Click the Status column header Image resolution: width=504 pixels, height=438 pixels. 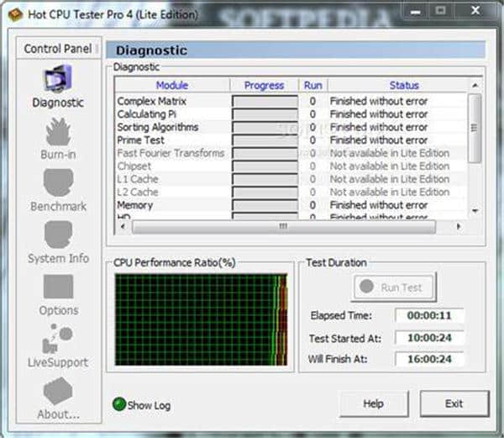404,85
